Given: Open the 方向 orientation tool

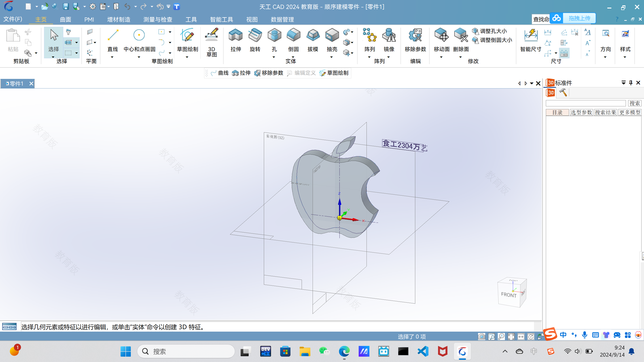Looking at the screenshot, I should (606, 40).
